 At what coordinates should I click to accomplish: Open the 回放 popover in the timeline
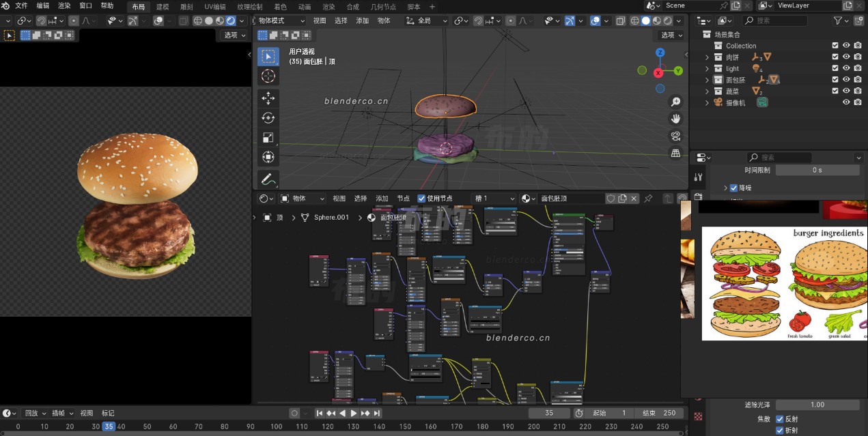tap(35, 413)
